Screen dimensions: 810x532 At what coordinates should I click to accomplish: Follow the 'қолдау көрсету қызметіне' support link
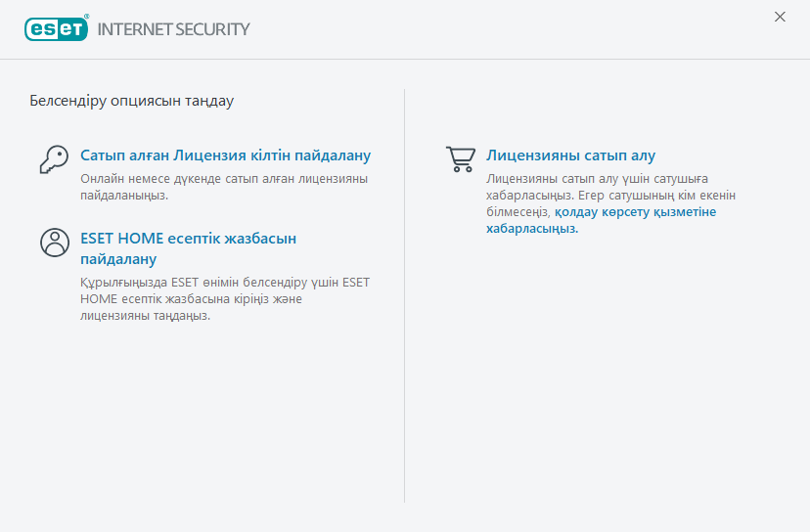(635, 211)
